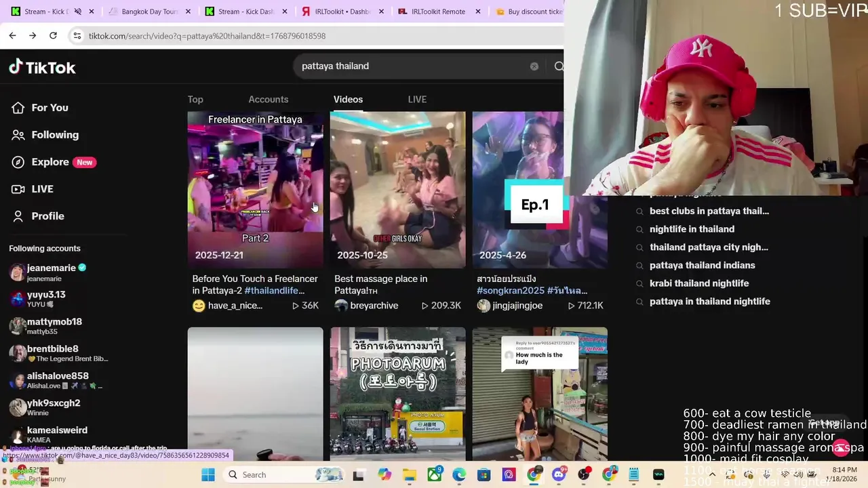Open the PHOTOARUM video thumbnail
This screenshot has height=488, width=868.
(397, 393)
